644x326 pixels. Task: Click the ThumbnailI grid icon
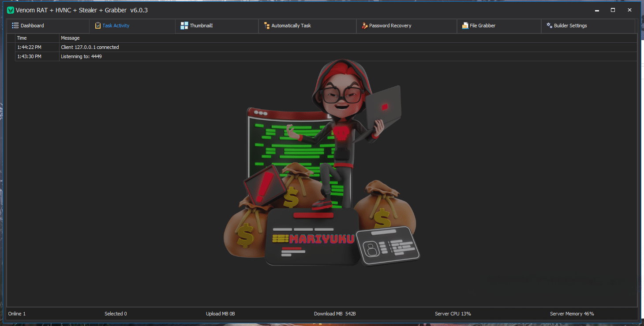[184, 26]
